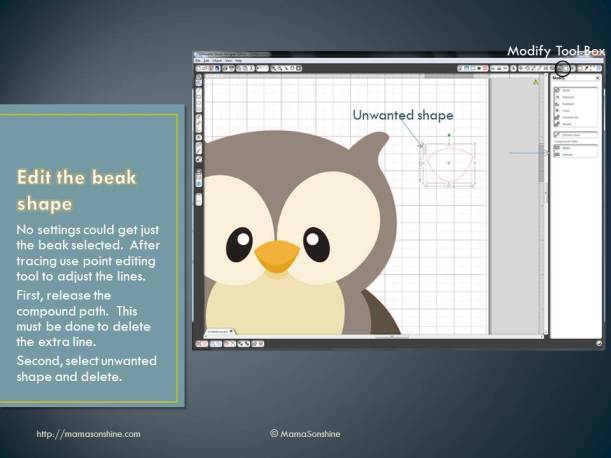The image size is (611, 458).
Task: Close the Modify panel
Action: (599, 79)
